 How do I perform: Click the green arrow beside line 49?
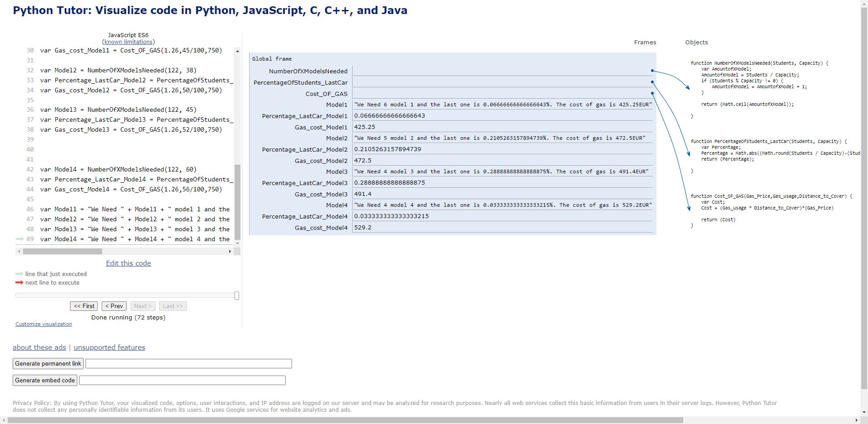(x=19, y=239)
